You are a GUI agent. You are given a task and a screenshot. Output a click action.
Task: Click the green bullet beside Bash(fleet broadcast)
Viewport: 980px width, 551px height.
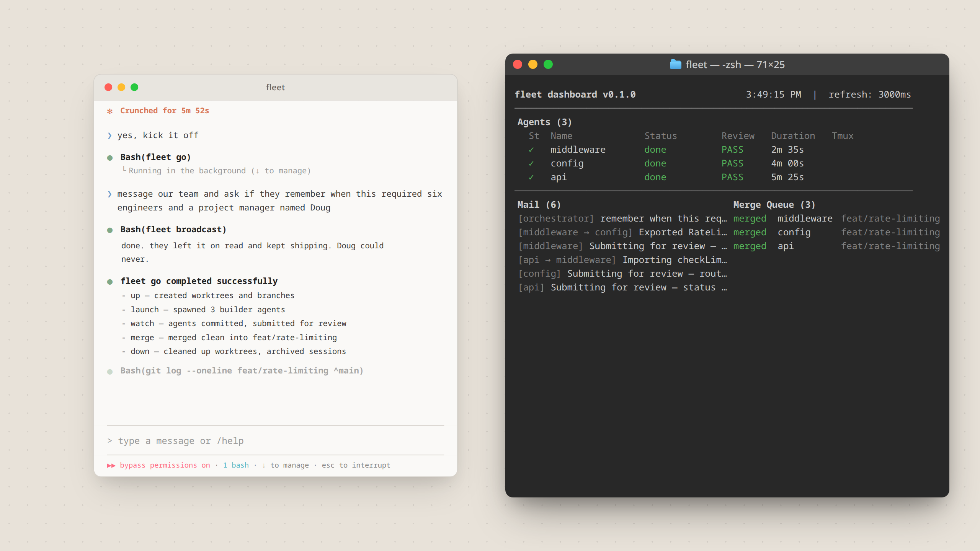110,230
